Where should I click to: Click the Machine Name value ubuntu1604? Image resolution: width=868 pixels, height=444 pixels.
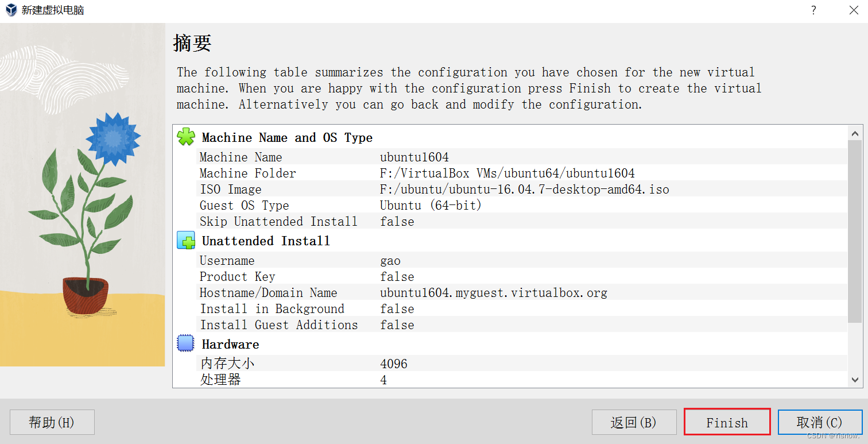point(414,157)
